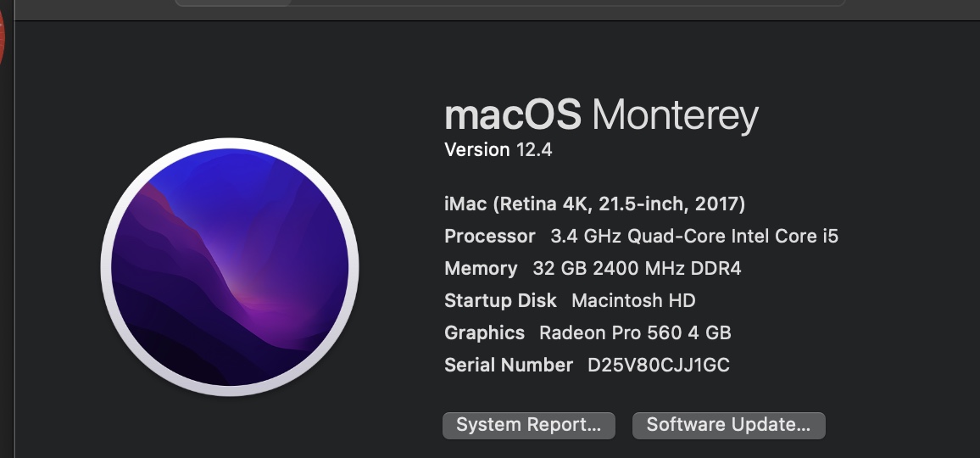The height and width of the screenshot is (458, 980).
Task: Select the Version 12.4 text
Action: coord(498,150)
